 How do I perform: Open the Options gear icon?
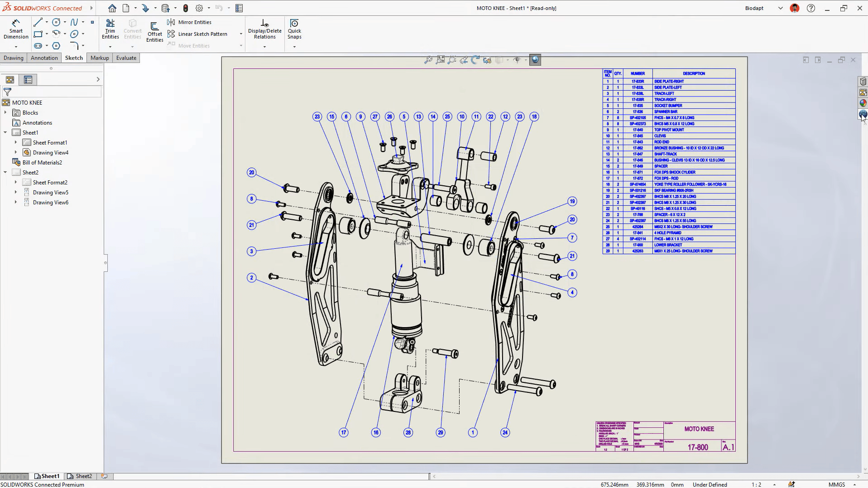pyautogui.click(x=199, y=8)
